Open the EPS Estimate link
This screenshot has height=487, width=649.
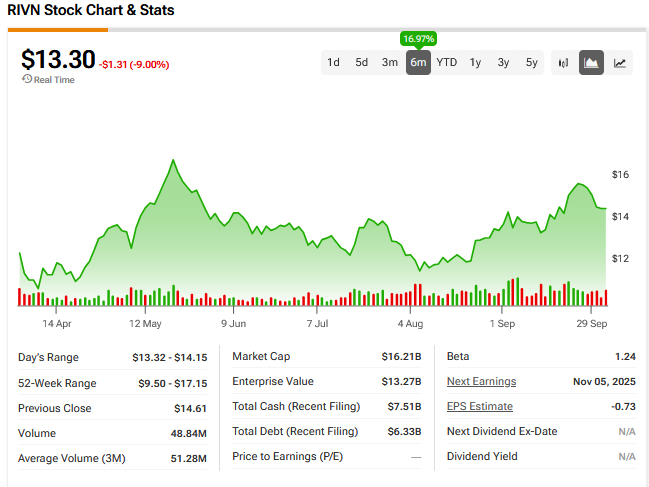(x=479, y=407)
